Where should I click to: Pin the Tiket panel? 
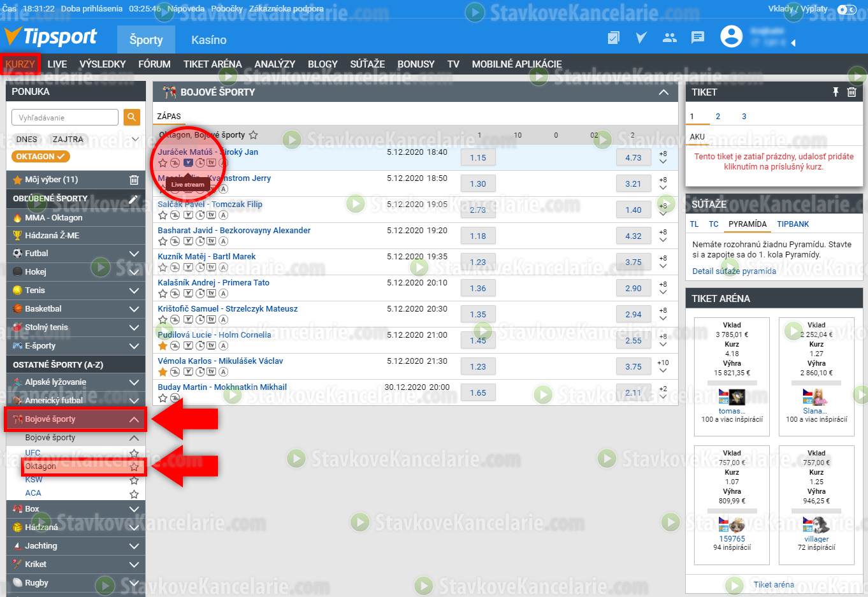(x=835, y=92)
